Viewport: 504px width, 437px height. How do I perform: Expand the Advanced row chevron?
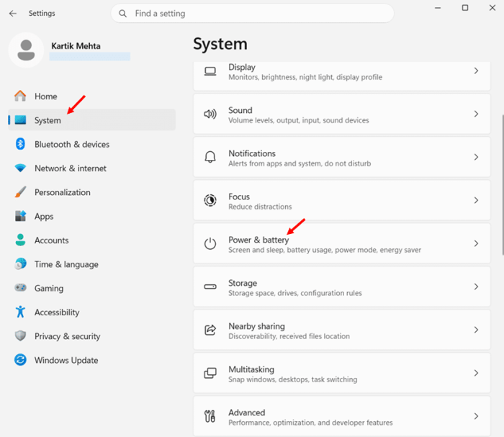click(476, 416)
